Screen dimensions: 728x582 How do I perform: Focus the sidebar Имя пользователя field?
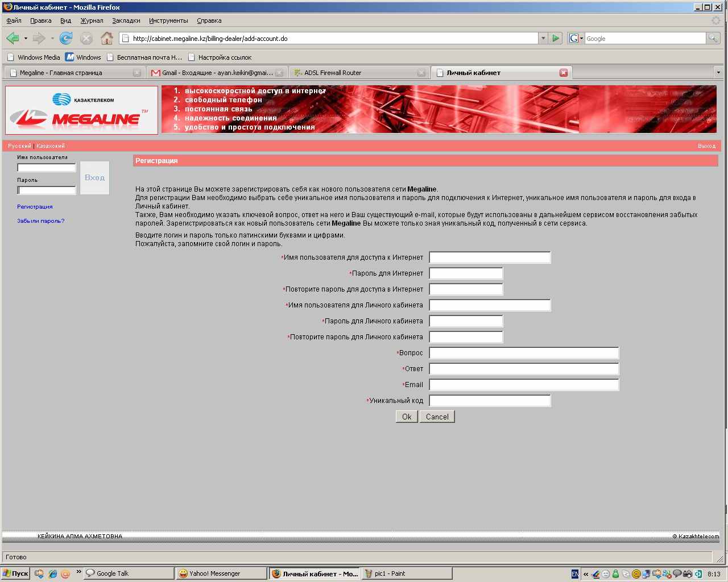coord(47,168)
